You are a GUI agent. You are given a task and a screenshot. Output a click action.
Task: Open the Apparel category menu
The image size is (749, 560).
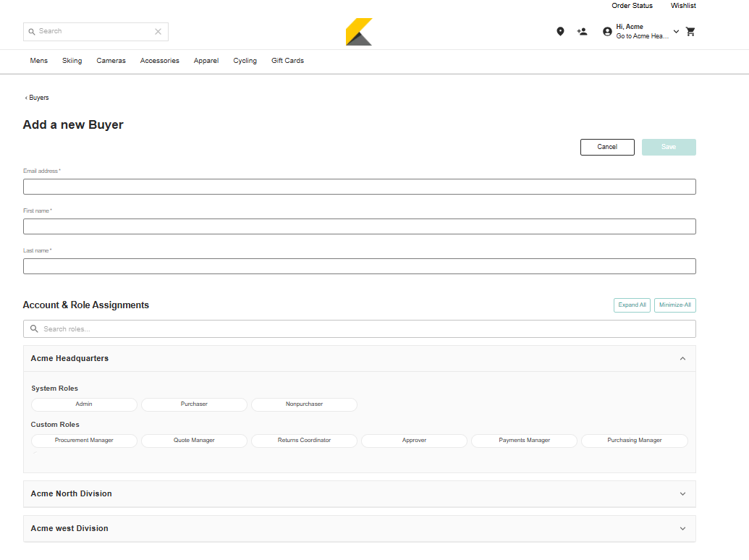click(x=206, y=61)
